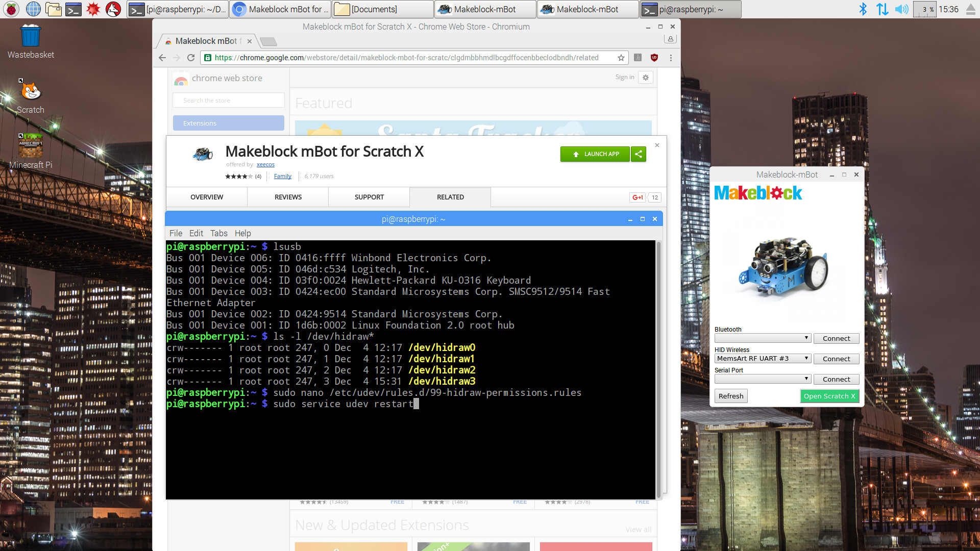The height and width of the screenshot is (551, 980).
Task: Open the Raspberry Pi main menu
Action: 11,9
